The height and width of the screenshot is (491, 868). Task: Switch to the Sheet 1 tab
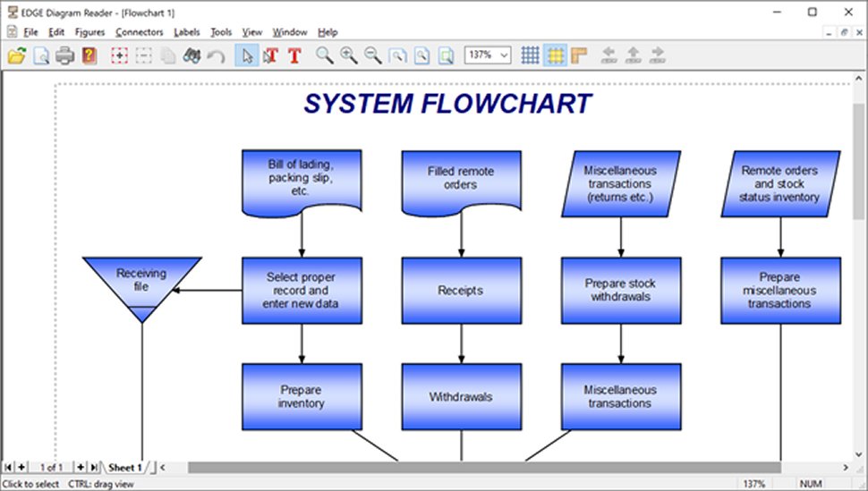[125, 467]
